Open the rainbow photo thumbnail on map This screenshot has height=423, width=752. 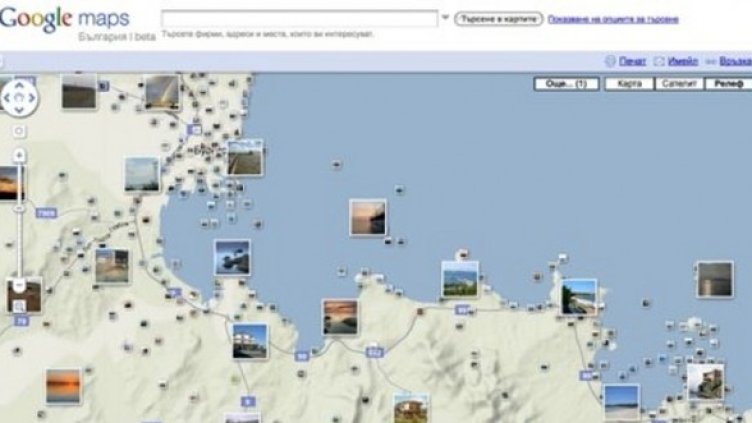[162, 92]
